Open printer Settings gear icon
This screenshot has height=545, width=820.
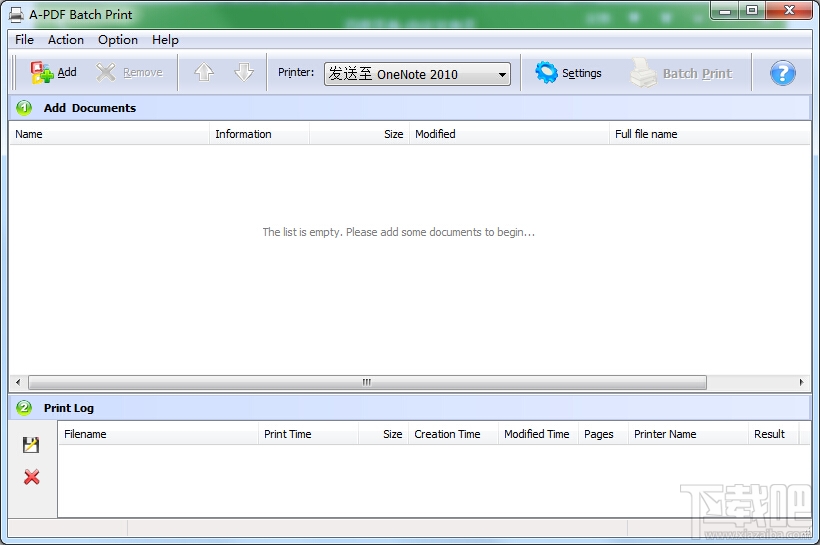coord(546,73)
